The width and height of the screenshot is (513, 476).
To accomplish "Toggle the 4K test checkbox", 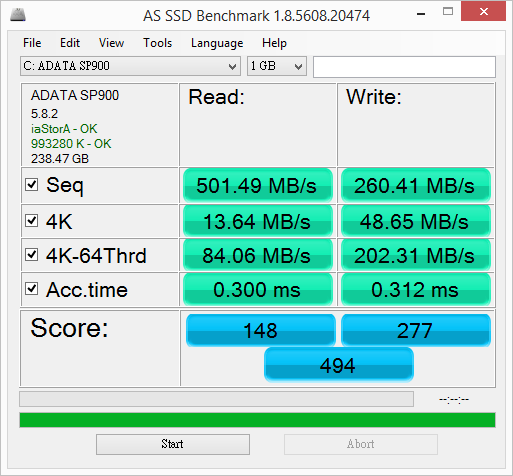I will tap(32, 220).
